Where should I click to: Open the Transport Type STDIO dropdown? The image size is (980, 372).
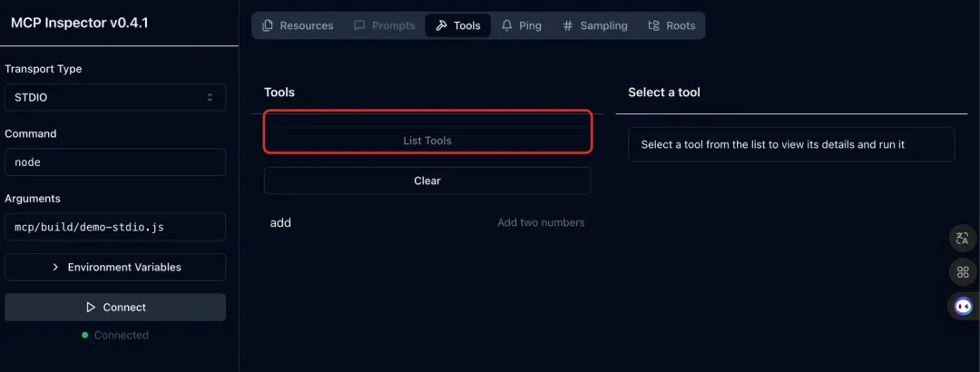click(x=115, y=97)
